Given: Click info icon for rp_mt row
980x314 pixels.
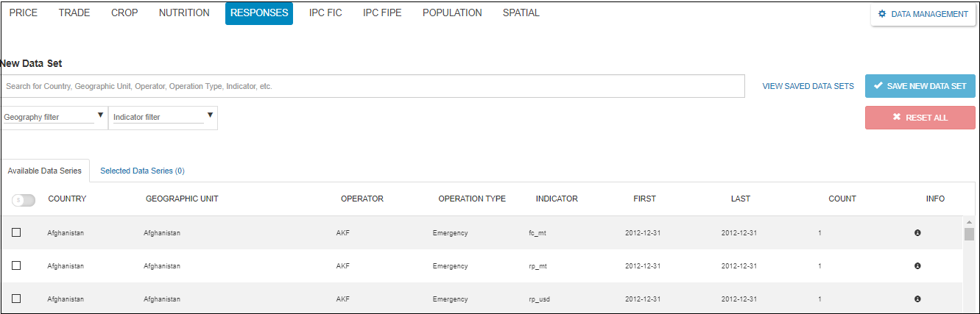Looking at the screenshot, I should (917, 266).
